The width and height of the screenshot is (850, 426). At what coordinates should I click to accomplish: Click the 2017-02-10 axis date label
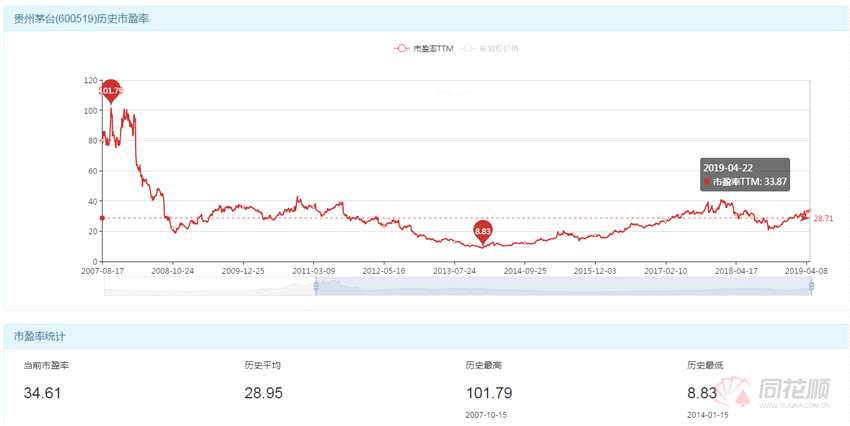[666, 269]
